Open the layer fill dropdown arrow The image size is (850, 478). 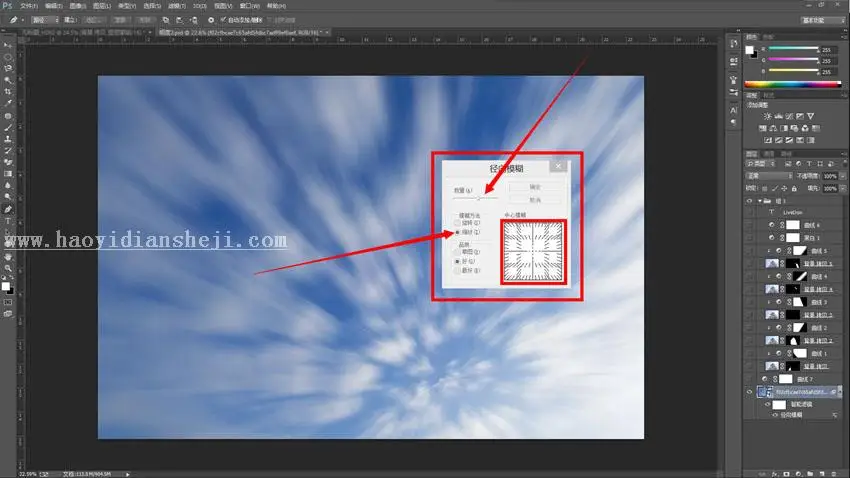coord(842,189)
